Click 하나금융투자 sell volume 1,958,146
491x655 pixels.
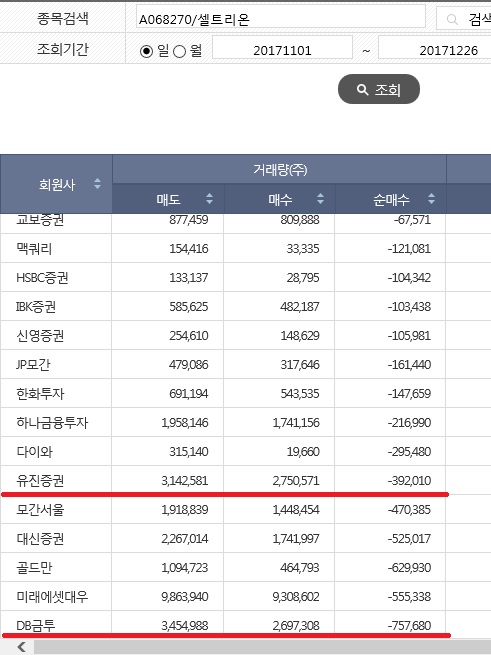click(185, 423)
